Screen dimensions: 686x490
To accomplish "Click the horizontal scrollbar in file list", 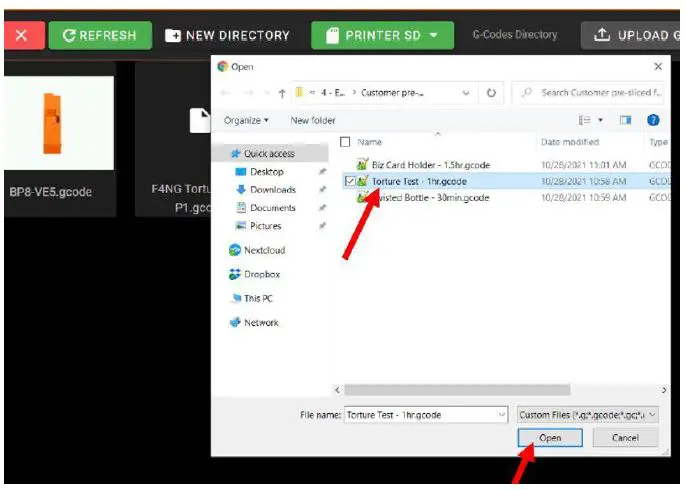I will click(457, 389).
